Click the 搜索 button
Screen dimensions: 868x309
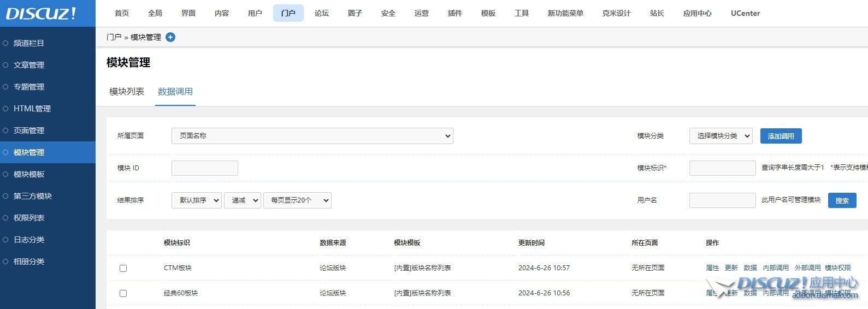coord(842,200)
